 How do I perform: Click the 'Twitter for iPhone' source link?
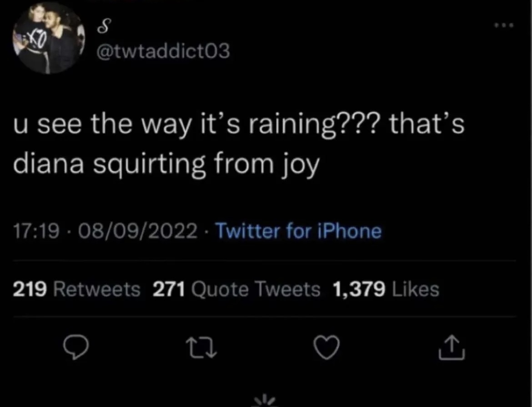(x=297, y=231)
